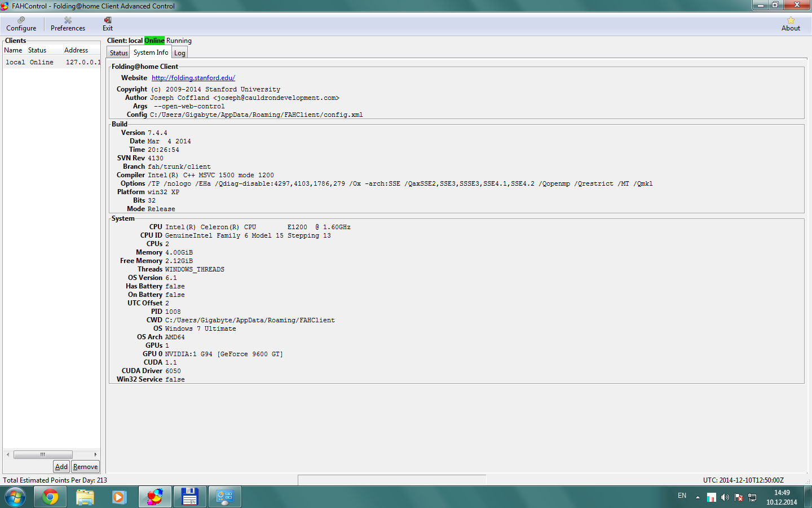Screen dimensions: 812x508
Task: Click the CPU ID GenuineIntel text
Action: coord(248,236)
